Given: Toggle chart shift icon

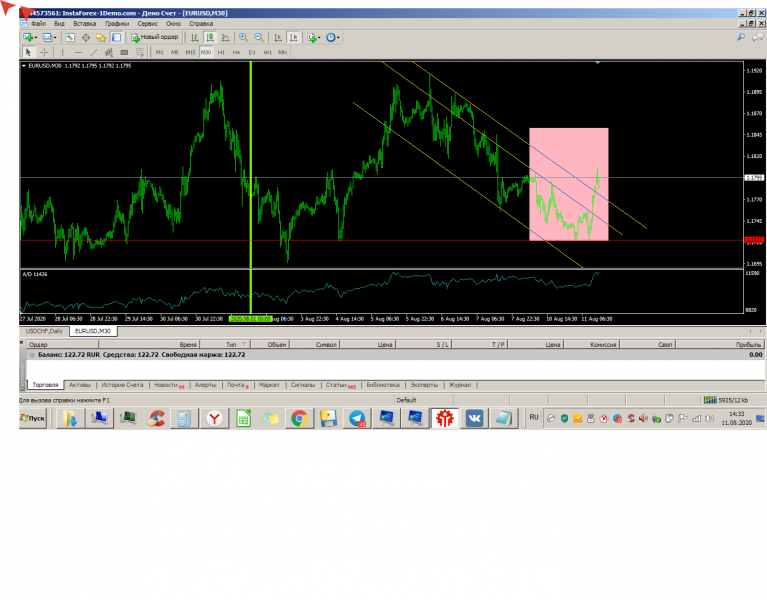Looking at the screenshot, I should click(293, 37).
